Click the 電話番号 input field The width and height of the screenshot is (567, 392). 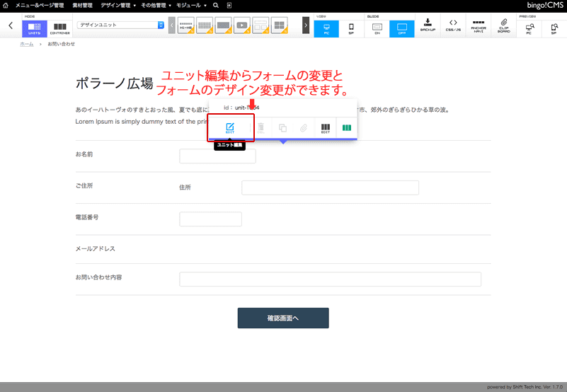pyautogui.click(x=210, y=219)
